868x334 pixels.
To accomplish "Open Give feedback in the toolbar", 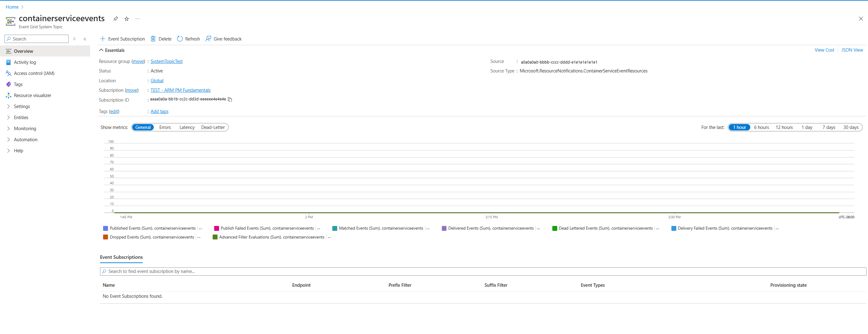I will pyautogui.click(x=223, y=39).
